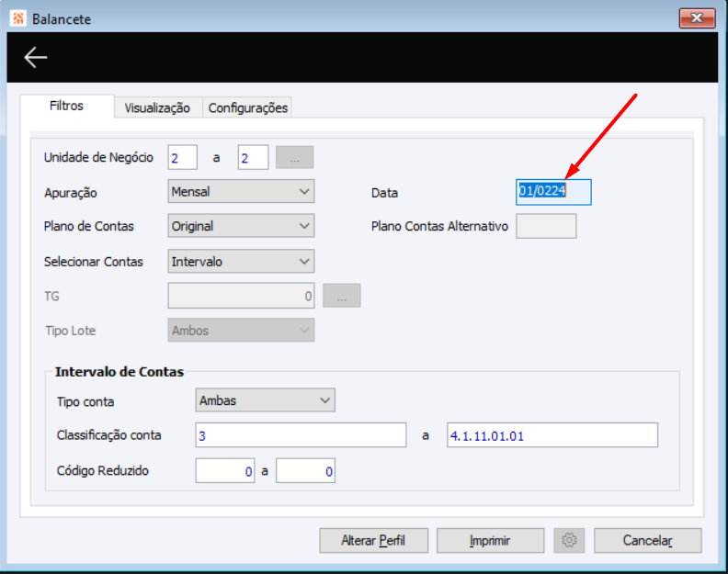Click the Balancete app icon in title bar
728x574 pixels.
(18, 18)
